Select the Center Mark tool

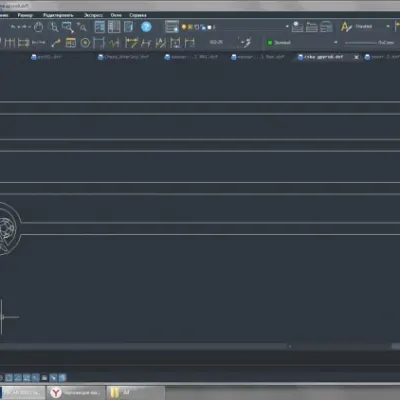85,43
